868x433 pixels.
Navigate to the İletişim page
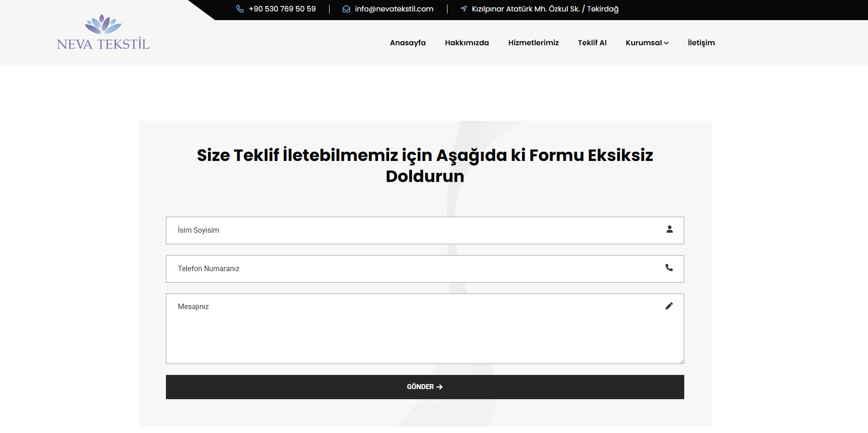(x=701, y=43)
